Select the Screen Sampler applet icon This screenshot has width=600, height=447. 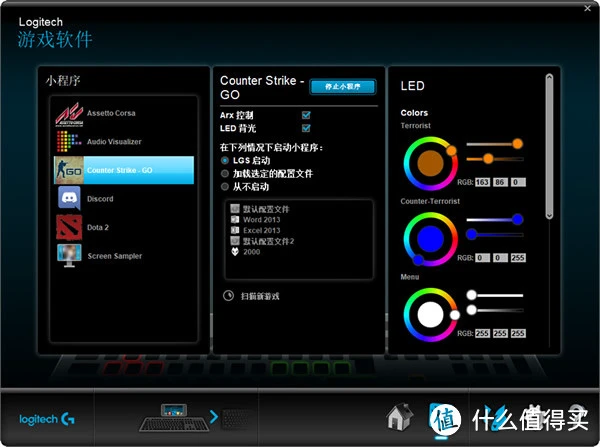coord(69,256)
